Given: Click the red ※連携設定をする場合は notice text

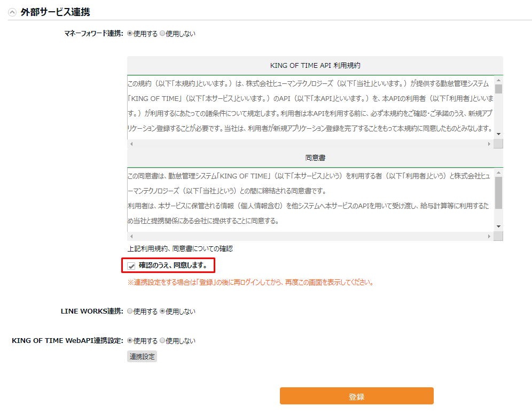Looking at the screenshot, I should pyautogui.click(x=251, y=283).
